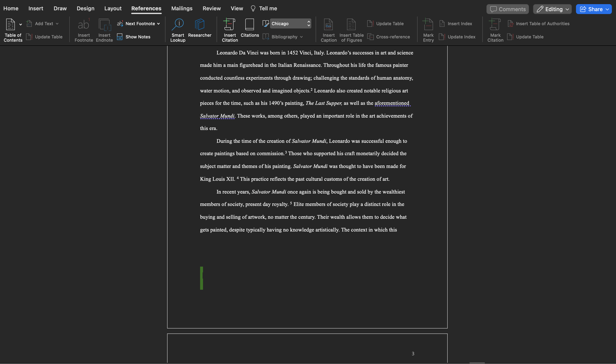Image resolution: width=616 pixels, height=364 pixels.
Task: Change citation style using the Chicago style stepper
Action: click(x=308, y=23)
